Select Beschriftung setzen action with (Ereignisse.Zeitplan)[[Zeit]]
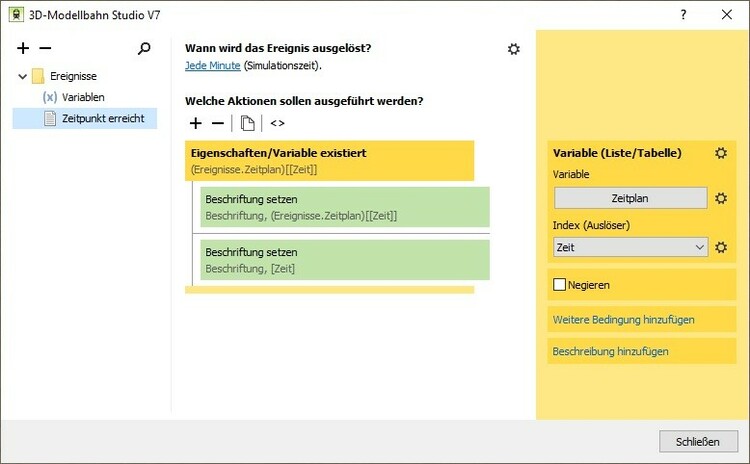This screenshot has width=750, height=464. [345, 207]
